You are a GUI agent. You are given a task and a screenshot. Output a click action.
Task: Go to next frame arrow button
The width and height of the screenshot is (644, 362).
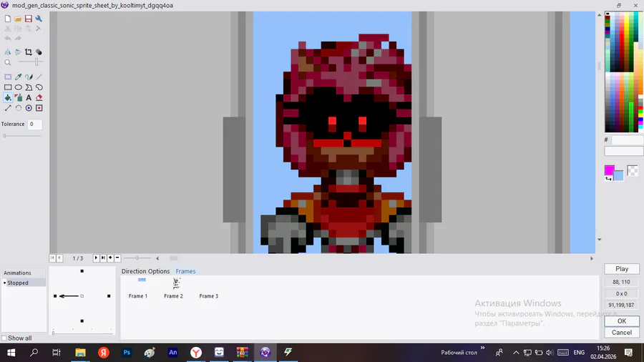96,258
